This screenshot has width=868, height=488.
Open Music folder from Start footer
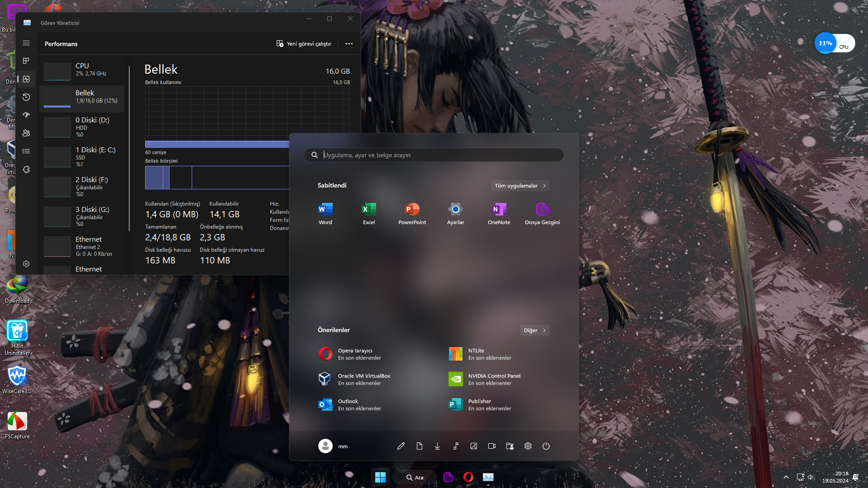pyautogui.click(x=456, y=446)
